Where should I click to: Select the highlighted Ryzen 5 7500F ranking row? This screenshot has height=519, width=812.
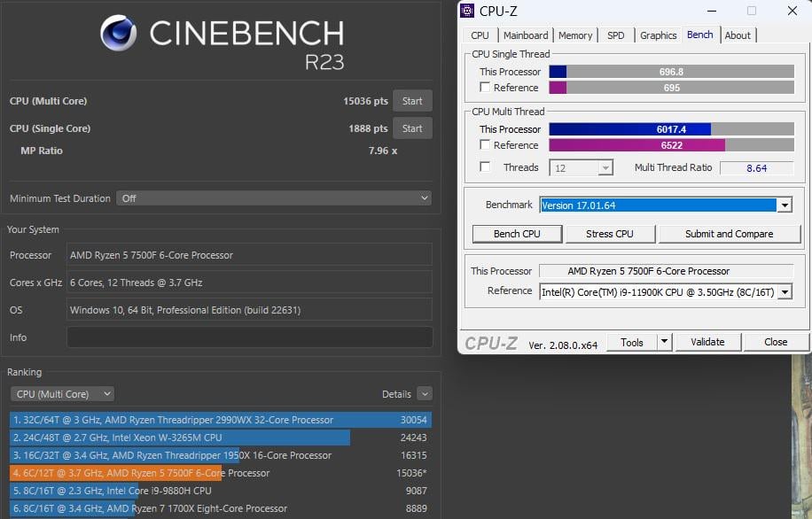[x=221, y=473]
